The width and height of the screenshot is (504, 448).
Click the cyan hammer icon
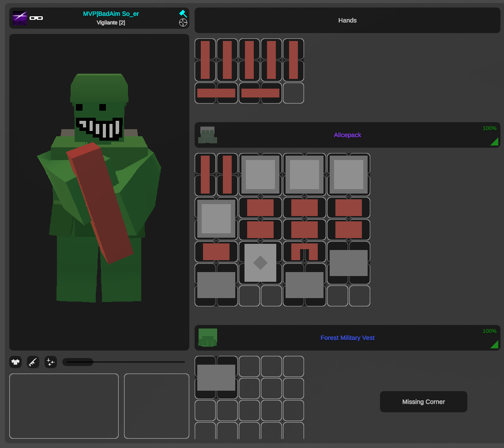tap(183, 14)
